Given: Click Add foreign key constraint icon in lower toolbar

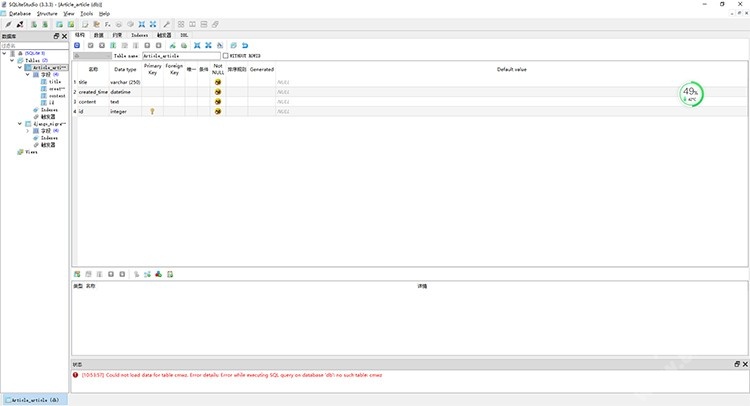Looking at the screenshot, I should pos(147,274).
